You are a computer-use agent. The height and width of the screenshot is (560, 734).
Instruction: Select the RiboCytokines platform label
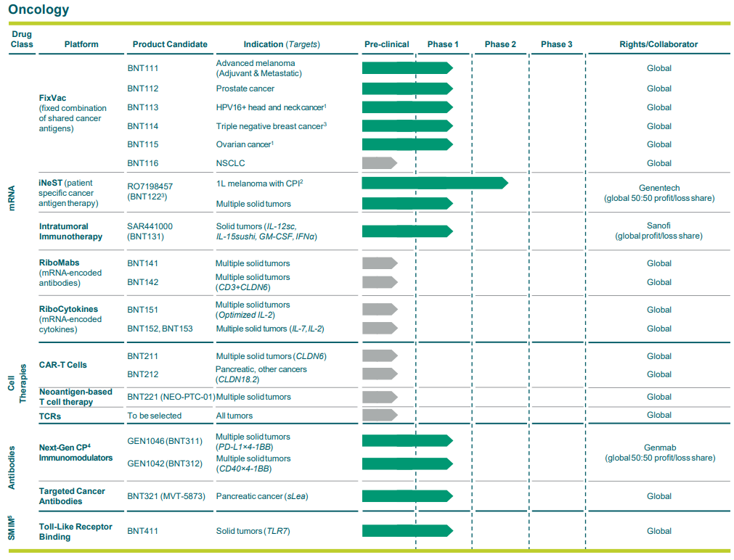pyautogui.click(x=68, y=309)
